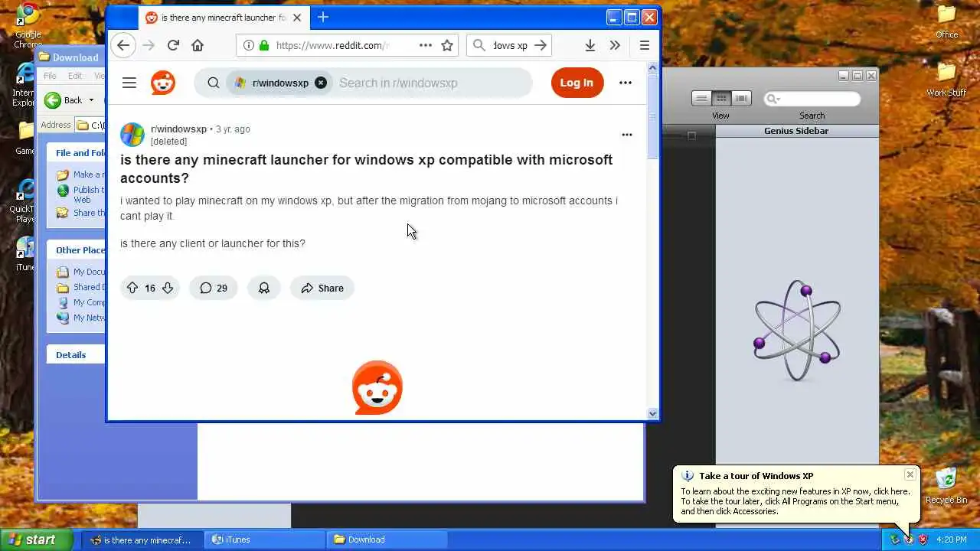Submit the Firefox search with the arrow
Viewport: 980px width, 551px height.
click(x=541, y=45)
